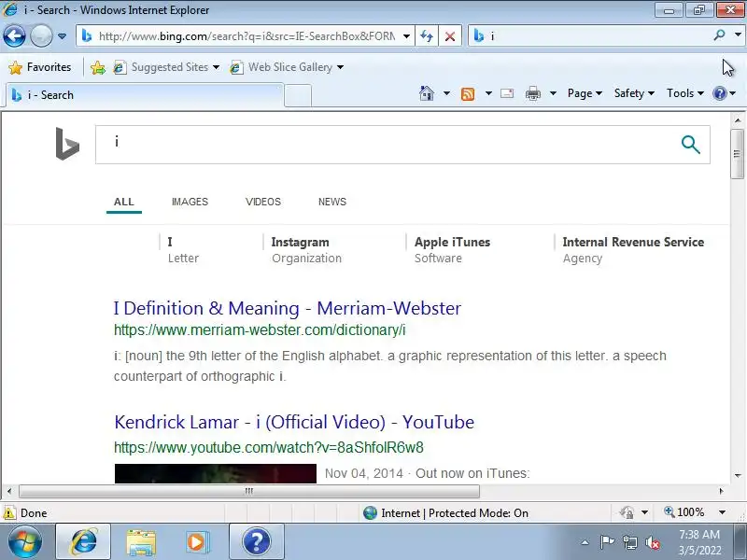Click the horizontal scroll right arrow

[721, 491]
